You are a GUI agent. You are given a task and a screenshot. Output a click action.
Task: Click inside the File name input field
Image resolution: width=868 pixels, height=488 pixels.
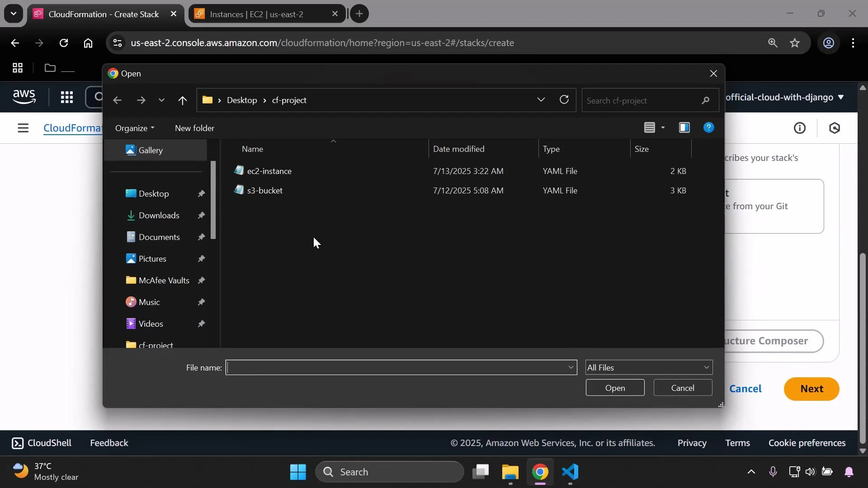click(x=398, y=367)
